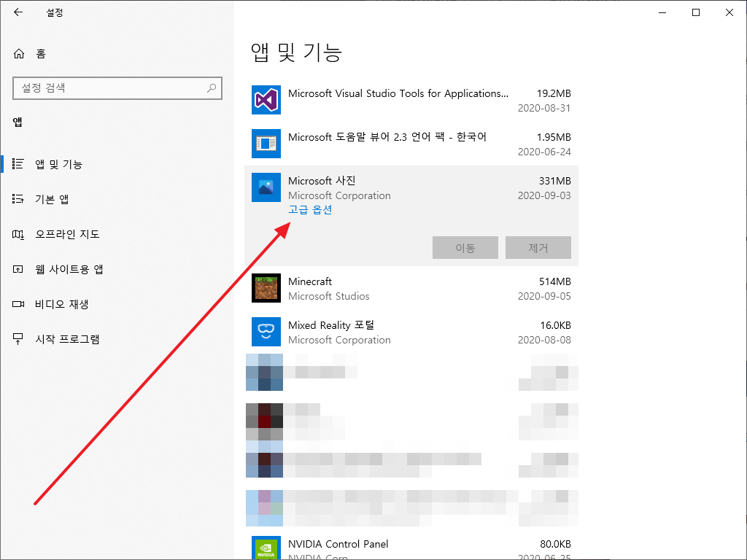The image size is (747, 560).
Task: Open the 홈 home icon
Action: [x=18, y=53]
